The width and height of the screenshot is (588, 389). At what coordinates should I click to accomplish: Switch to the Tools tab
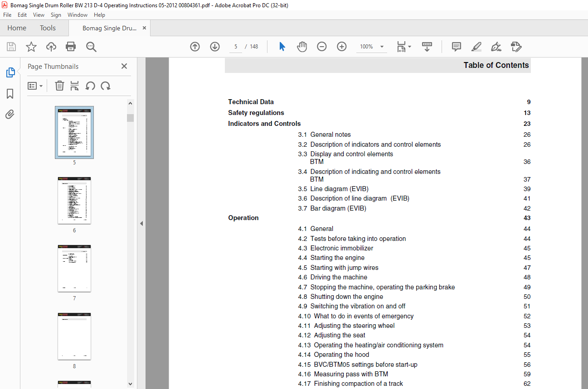[48, 28]
